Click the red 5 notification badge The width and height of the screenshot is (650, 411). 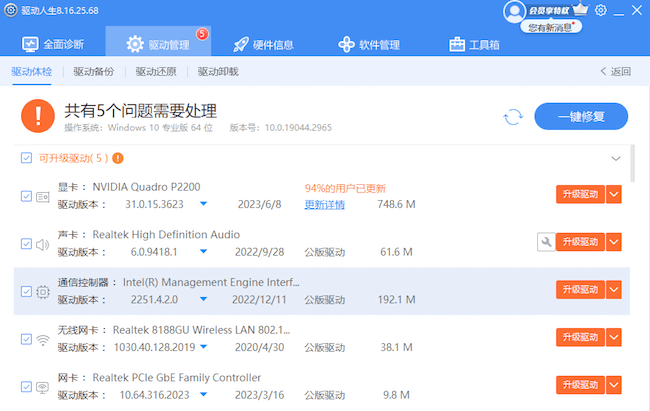202,34
